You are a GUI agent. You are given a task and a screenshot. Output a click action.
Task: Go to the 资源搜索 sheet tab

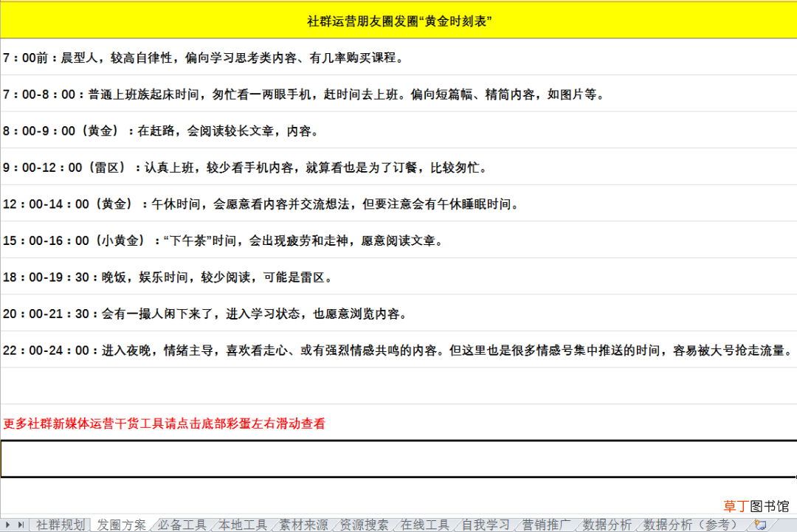click(364, 525)
